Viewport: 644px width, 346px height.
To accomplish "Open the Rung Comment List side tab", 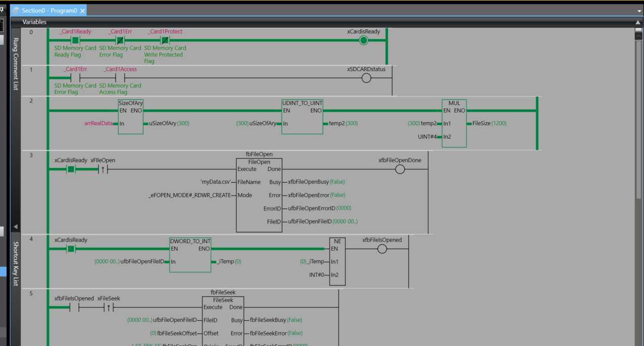I will (x=16, y=64).
